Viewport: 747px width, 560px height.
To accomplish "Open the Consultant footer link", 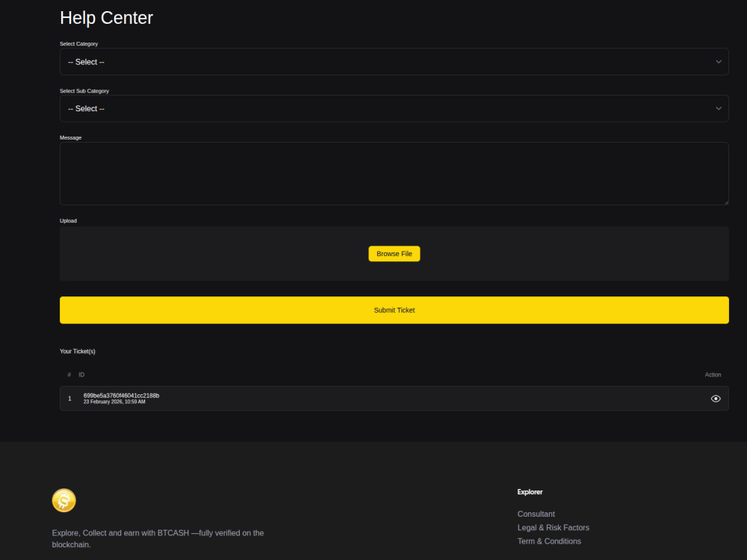I will (536, 514).
